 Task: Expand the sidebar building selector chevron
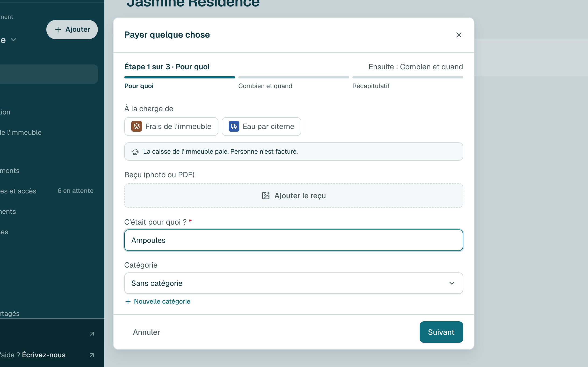[x=13, y=40]
